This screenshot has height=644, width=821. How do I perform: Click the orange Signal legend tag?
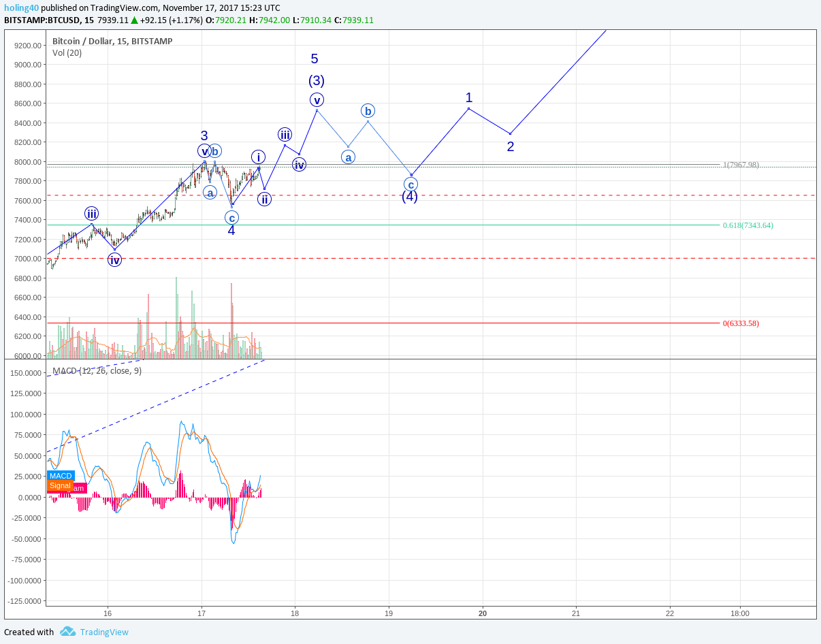tap(60, 485)
